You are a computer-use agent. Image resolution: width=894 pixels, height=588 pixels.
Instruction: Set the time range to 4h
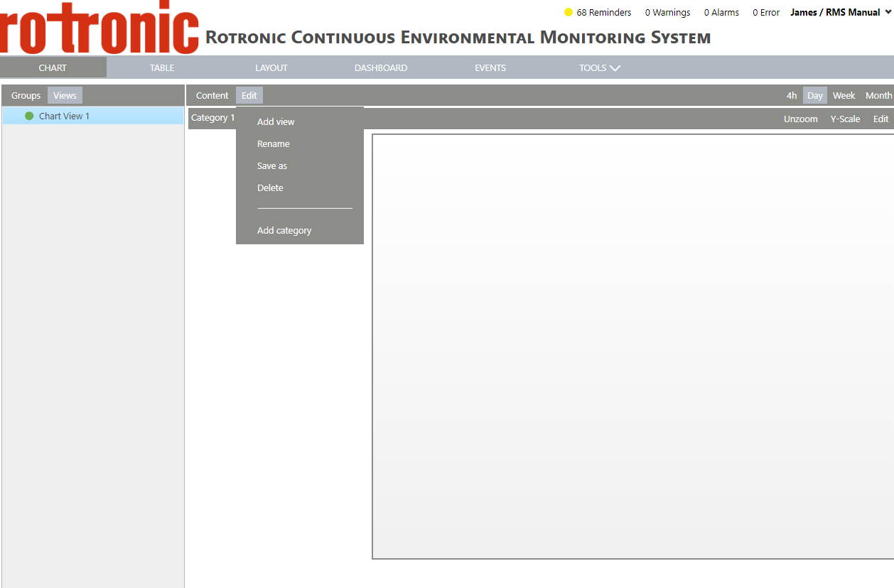pyautogui.click(x=792, y=95)
